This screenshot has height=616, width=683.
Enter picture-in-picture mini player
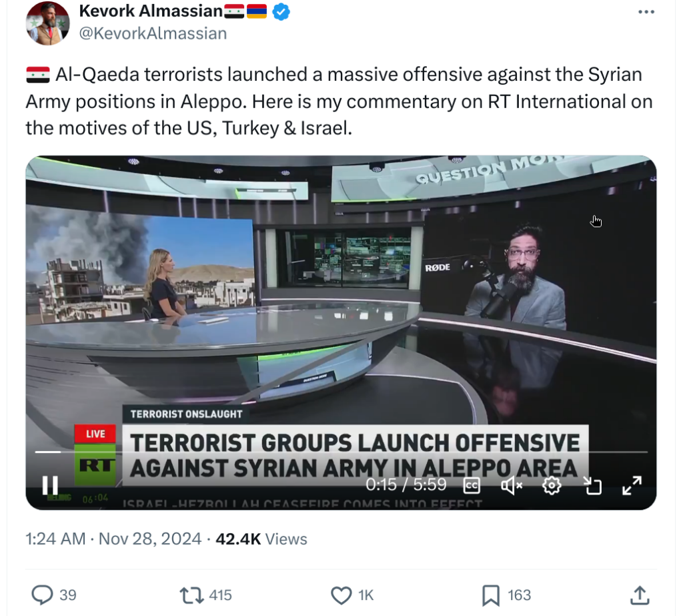click(x=592, y=485)
